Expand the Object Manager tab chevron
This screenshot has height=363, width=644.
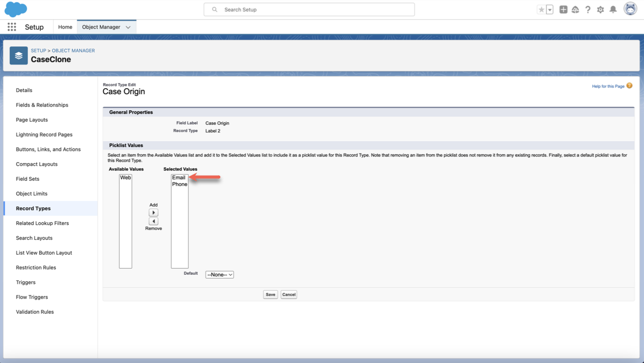click(128, 27)
